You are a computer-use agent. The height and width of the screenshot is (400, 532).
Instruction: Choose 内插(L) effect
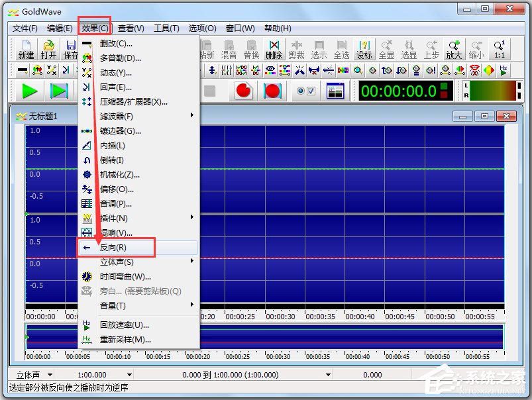pyautogui.click(x=138, y=146)
